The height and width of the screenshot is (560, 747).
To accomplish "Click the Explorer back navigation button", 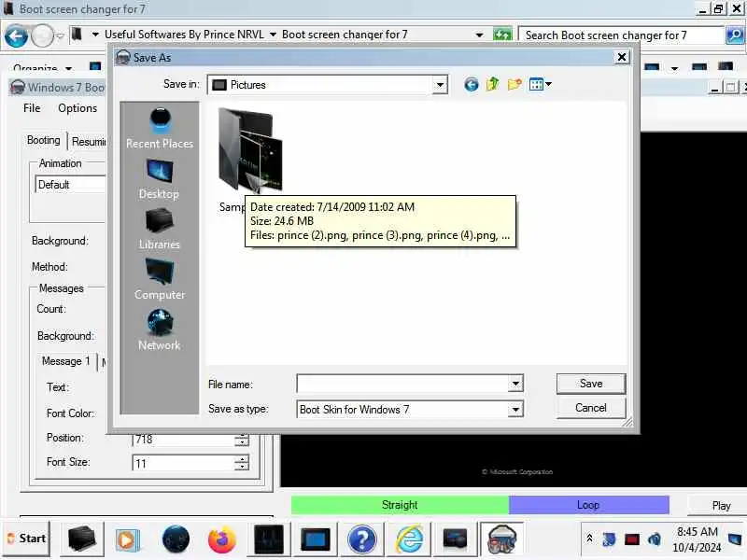I will click(16, 35).
